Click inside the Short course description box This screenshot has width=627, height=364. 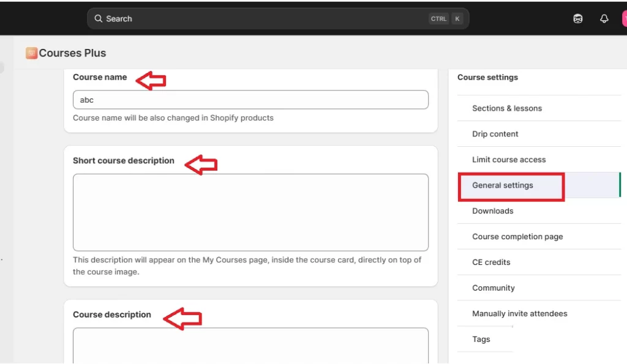pos(250,212)
